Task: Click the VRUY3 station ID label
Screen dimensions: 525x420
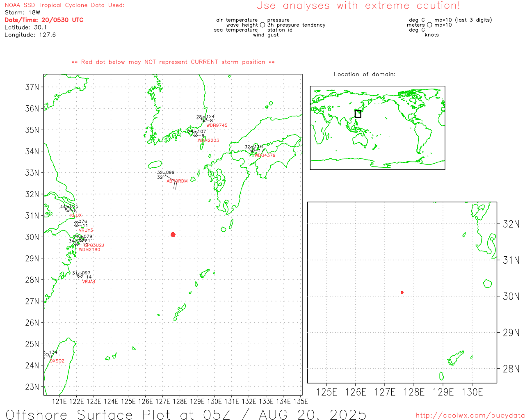Action: [86, 231]
